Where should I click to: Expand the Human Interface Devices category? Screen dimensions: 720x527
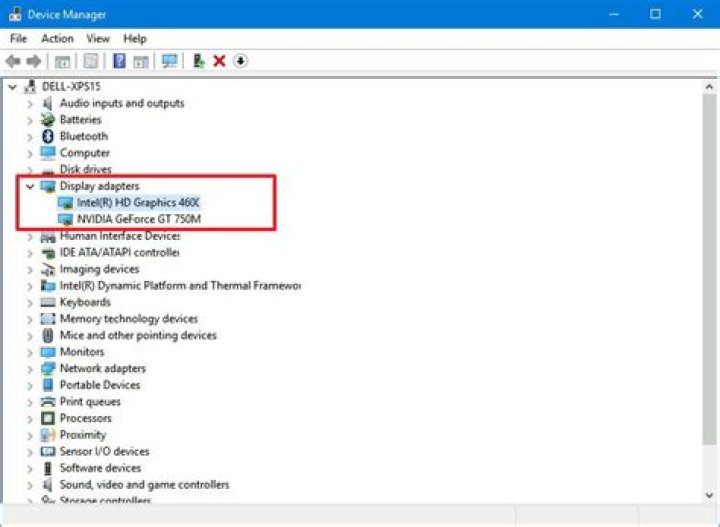(x=30, y=237)
